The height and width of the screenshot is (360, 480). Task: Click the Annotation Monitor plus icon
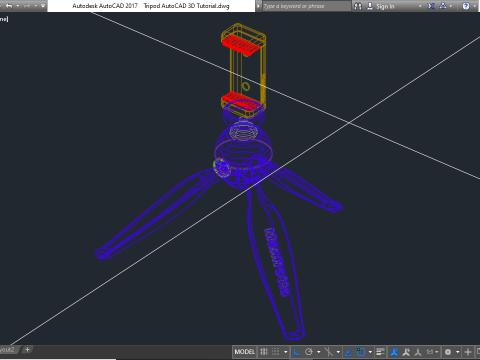[x=468, y=352]
